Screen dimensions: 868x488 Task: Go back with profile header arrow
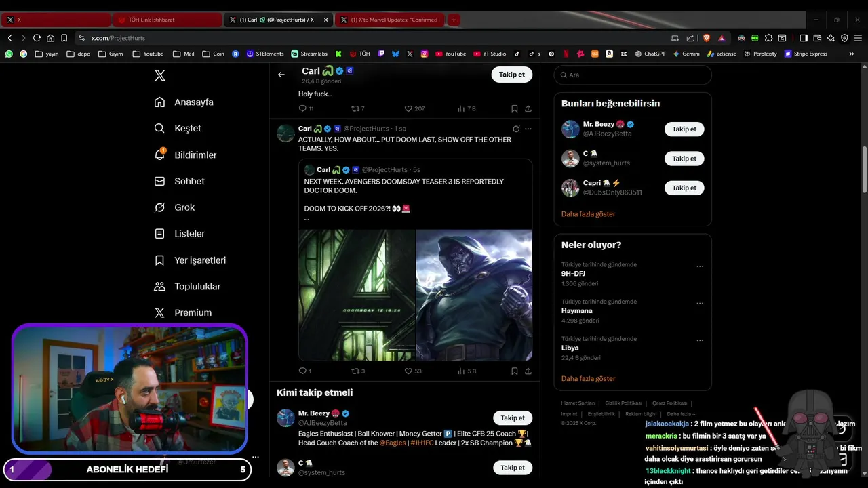(281, 75)
